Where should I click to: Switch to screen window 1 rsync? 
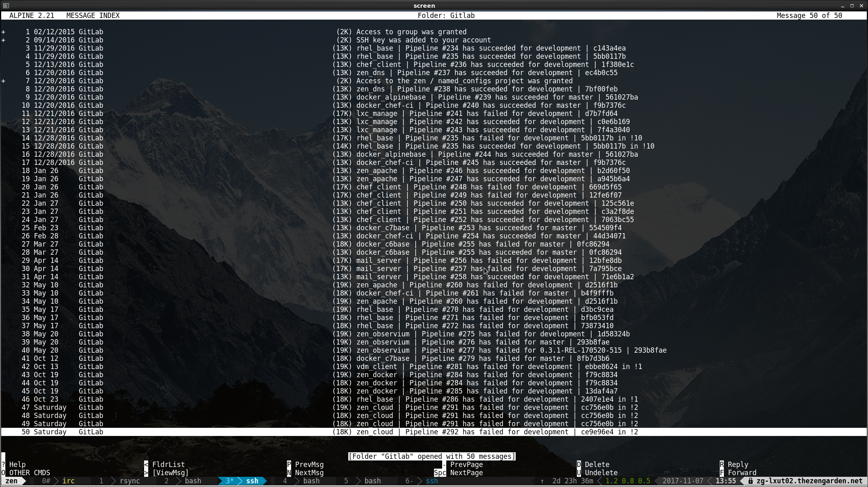click(120, 481)
